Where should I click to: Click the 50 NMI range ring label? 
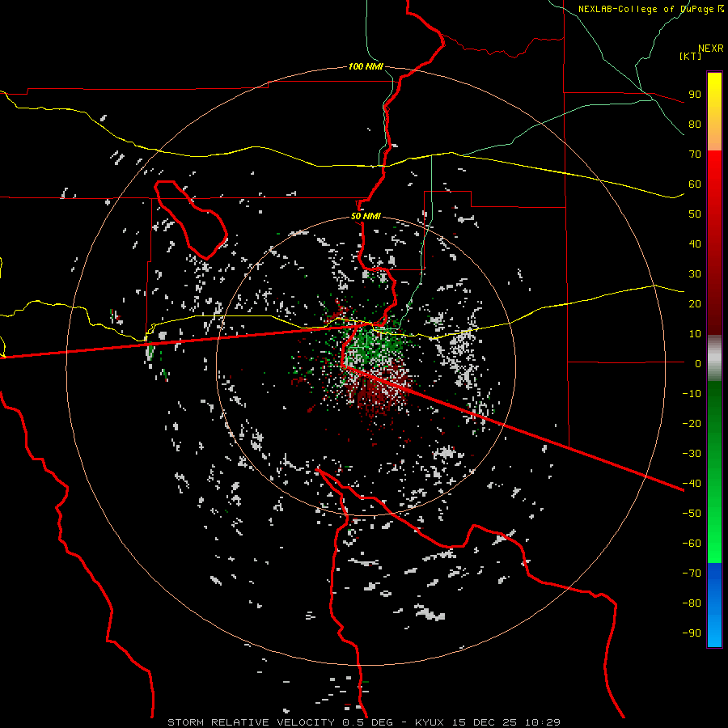(366, 216)
